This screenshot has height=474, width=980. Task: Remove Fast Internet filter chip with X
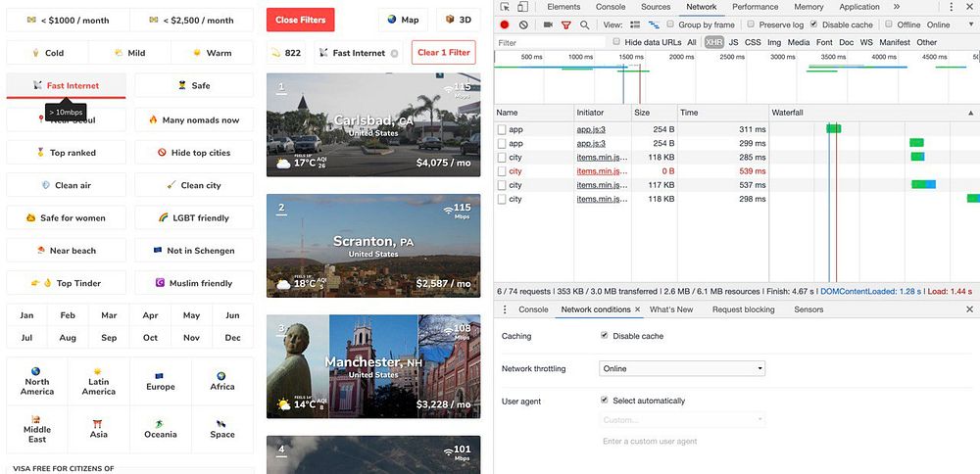pos(394,53)
